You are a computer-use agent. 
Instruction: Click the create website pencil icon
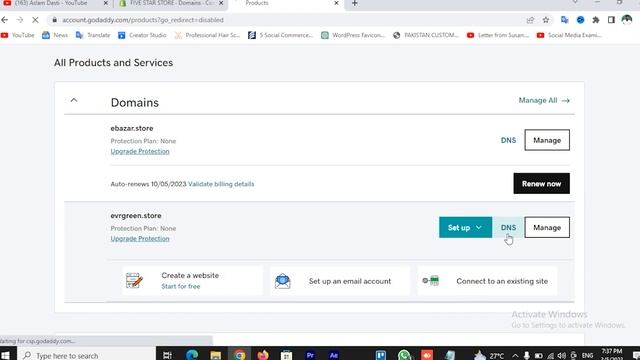tap(134, 281)
